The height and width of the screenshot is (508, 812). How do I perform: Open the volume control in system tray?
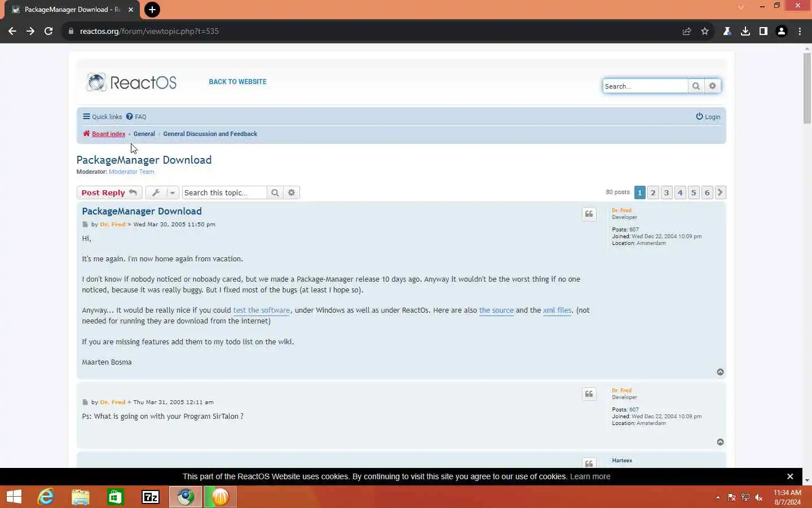point(759,497)
